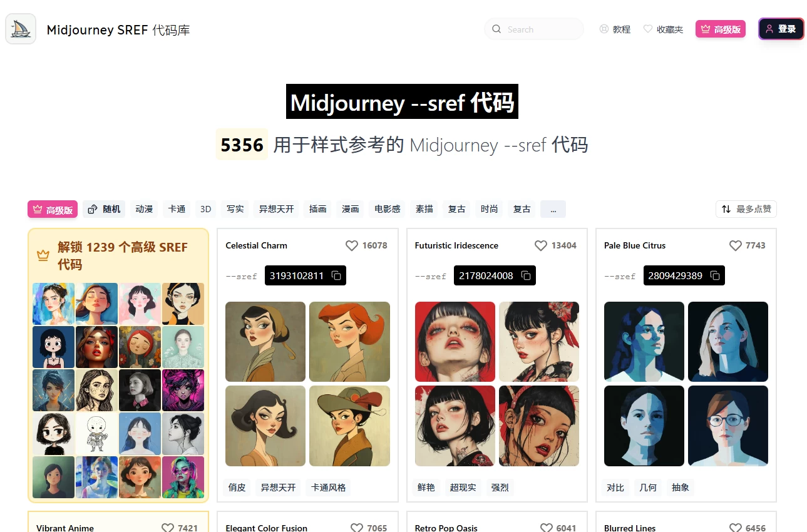Open the redhead portrait in Celestial Charm

tap(349, 342)
